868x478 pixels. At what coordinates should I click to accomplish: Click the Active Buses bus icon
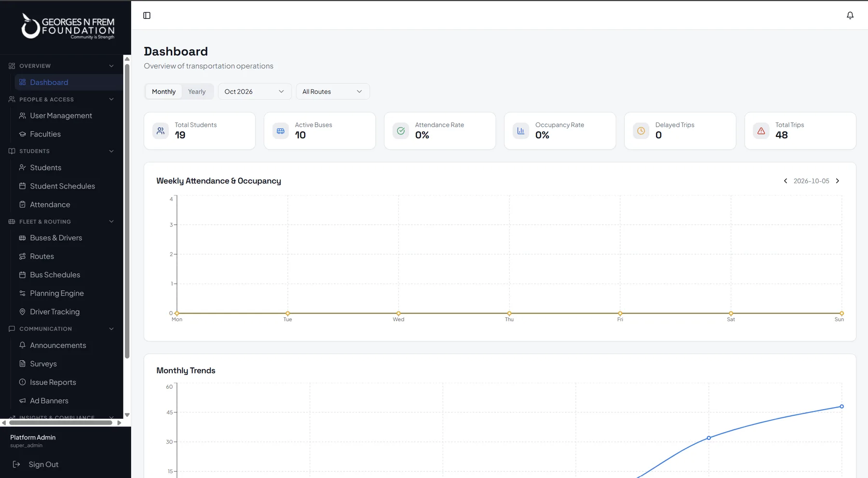coord(281,131)
